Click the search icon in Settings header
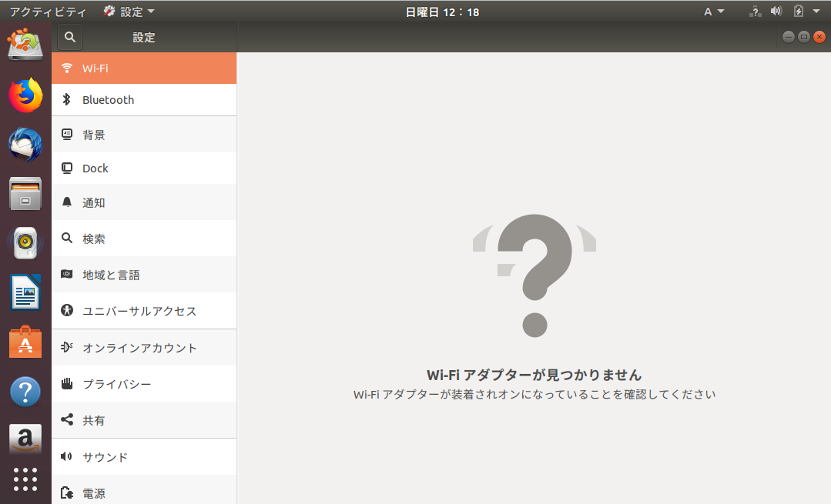Image resolution: width=831 pixels, height=504 pixels. point(70,37)
